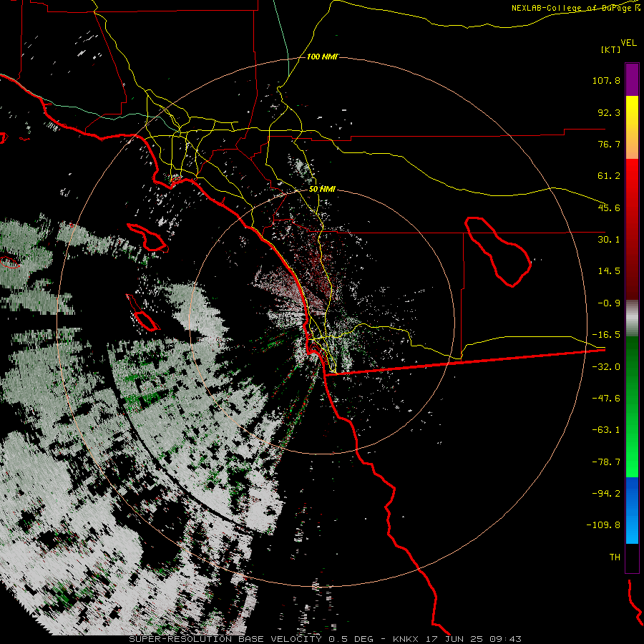Click the VEL legend title
Image resolution: width=644 pixels, height=644 pixels.
click(x=628, y=43)
